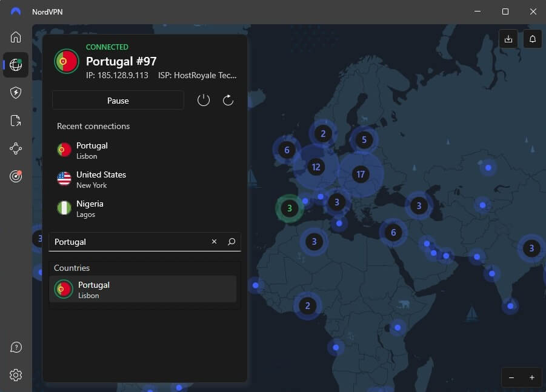Click the download icon near the bell
Screen dimensions: 546x392
pyautogui.click(x=508, y=39)
